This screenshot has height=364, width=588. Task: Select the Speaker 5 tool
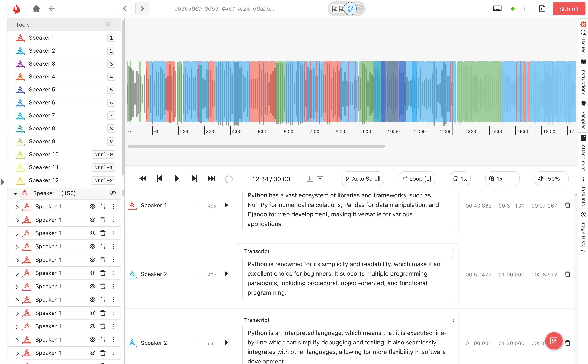point(42,90)
